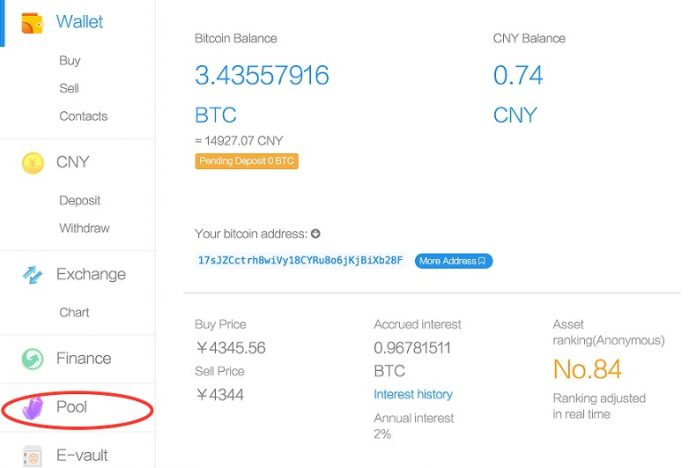Open Deposit under CNY
Screen dimensions: 696x468
click(x=80, y=200)
